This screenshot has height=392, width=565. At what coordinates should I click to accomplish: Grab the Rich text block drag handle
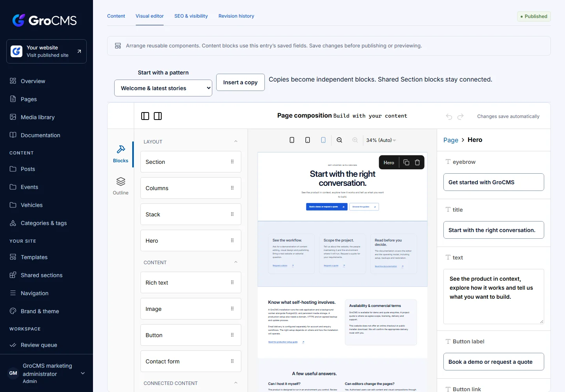tap(232, 282)
